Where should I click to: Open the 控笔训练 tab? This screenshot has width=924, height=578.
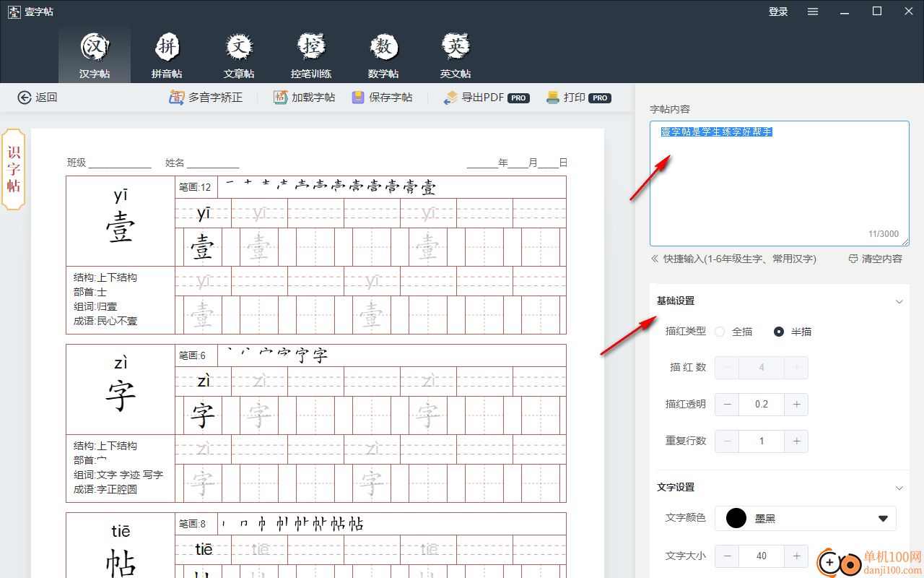tap(311, 55)
